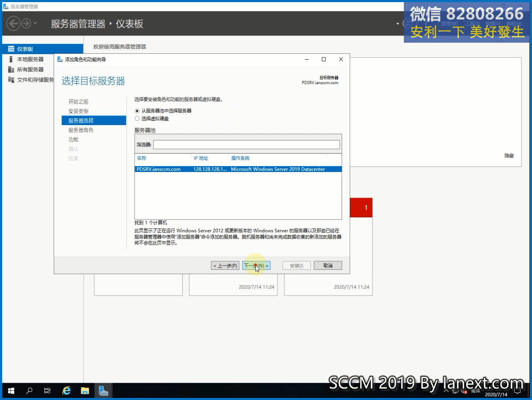The image size is (532, 400).
Task: Click the 隐藏 link in welcome panel
Action: click(509, 156)
